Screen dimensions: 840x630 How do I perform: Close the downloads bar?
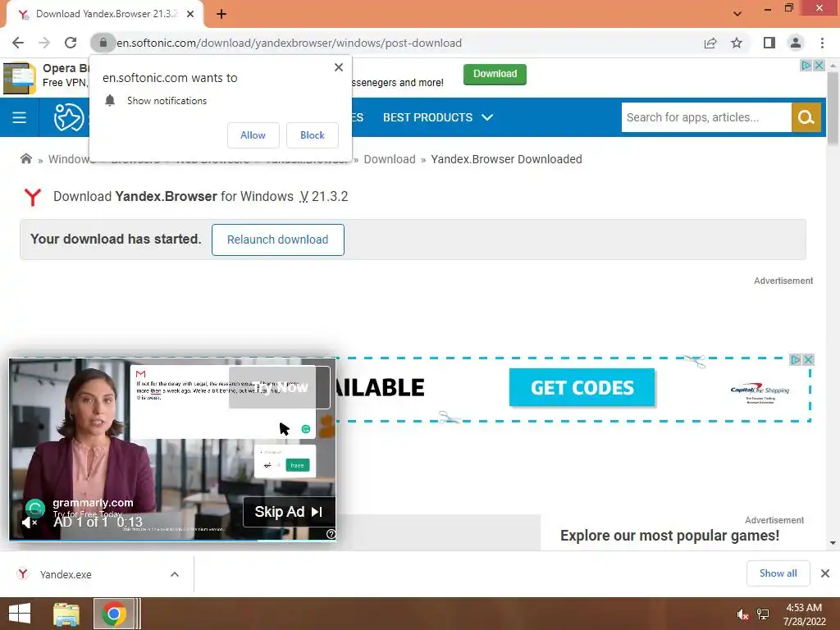[x=825, y=573]
